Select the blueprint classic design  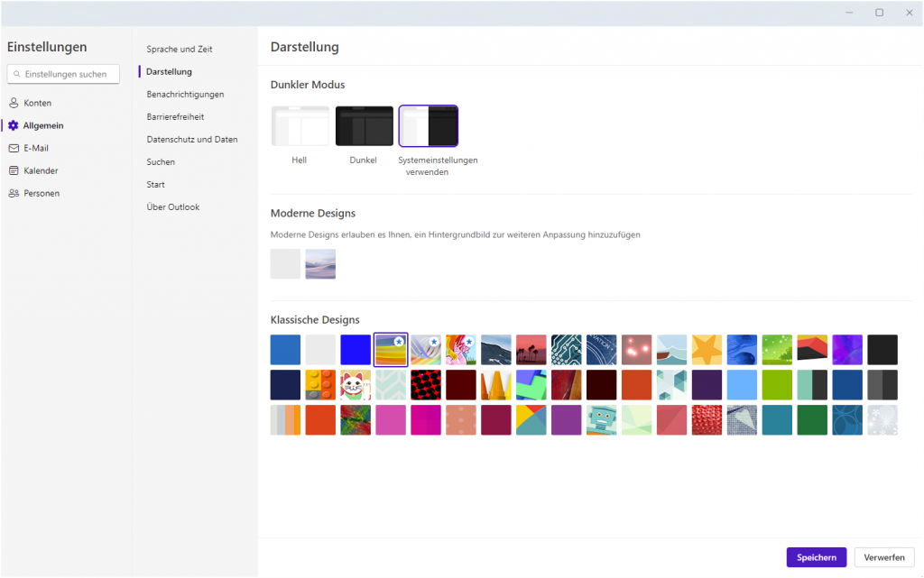point(602,350)
